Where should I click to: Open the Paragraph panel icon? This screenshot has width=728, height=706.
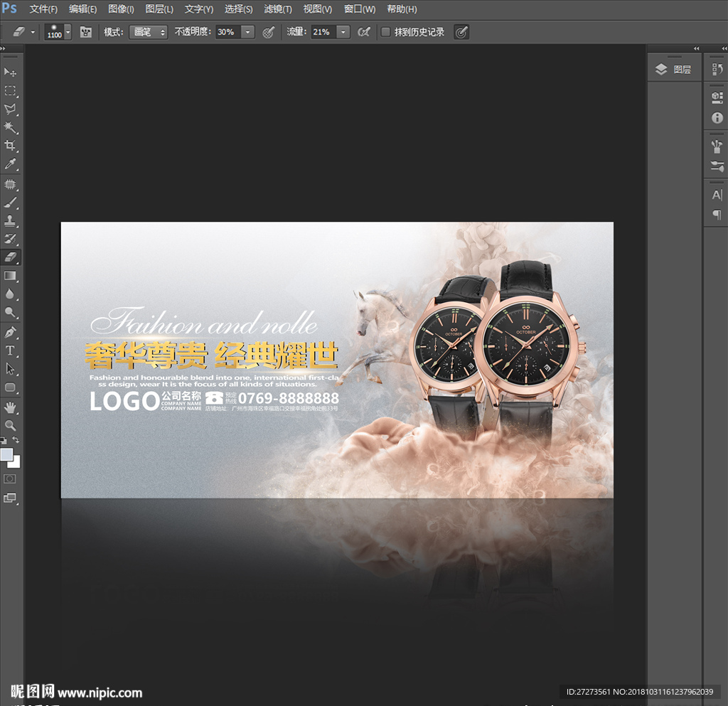click(717, 215)
